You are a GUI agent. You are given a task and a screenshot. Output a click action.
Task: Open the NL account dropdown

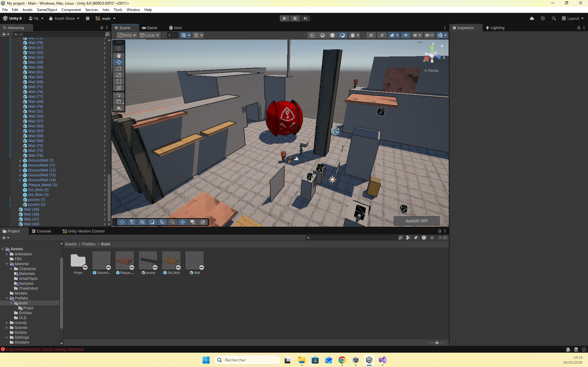pos(36,18)
